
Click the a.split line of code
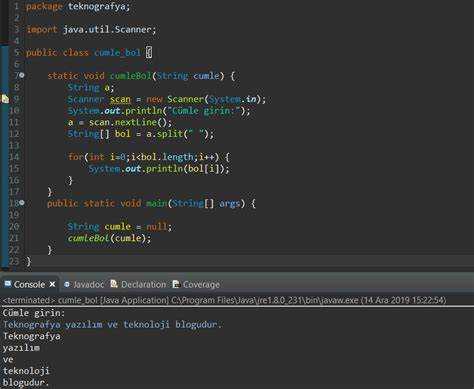coord(140,134)
